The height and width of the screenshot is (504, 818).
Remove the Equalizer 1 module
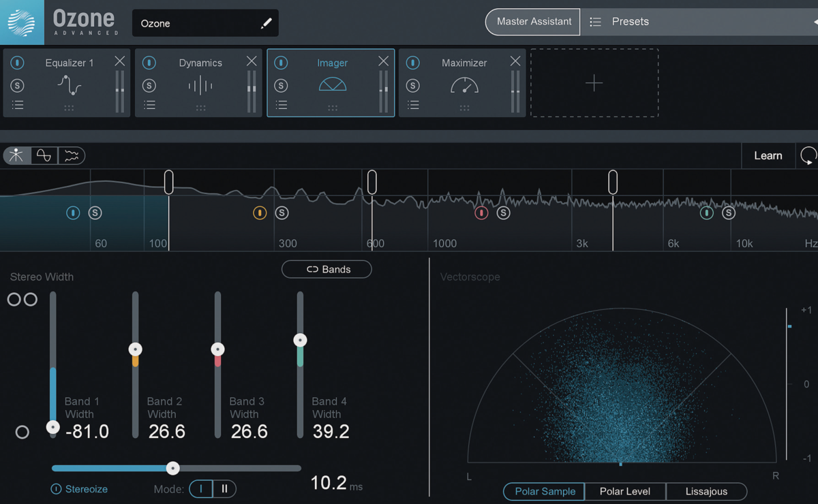pyautogui.click(x=120, y=61)
